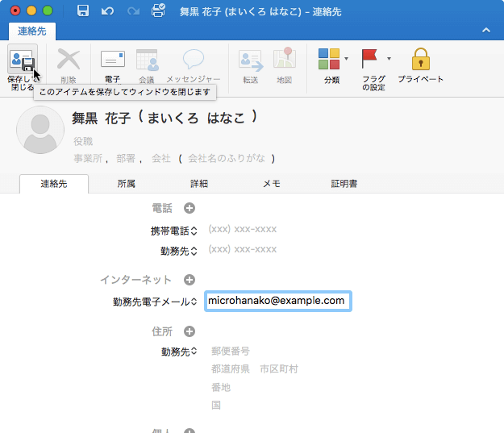Click the Meeting (会議) calendar icon

point(148,60)
